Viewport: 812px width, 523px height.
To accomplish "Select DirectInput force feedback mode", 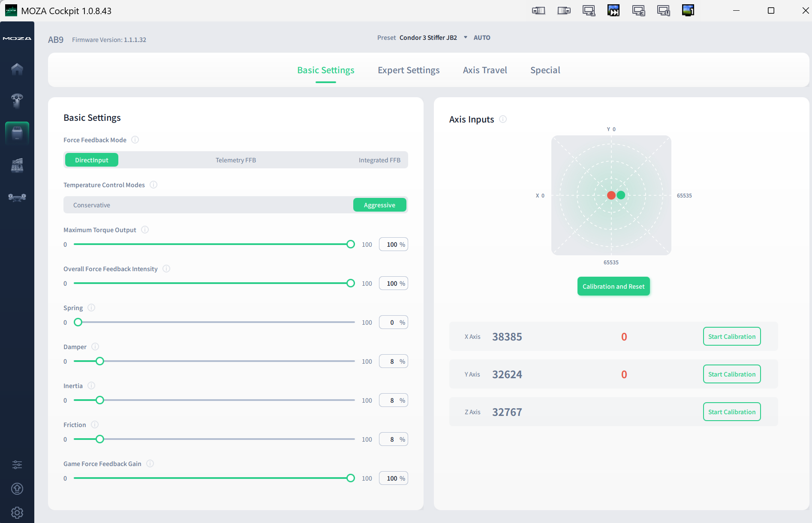I will click(92, 160).
